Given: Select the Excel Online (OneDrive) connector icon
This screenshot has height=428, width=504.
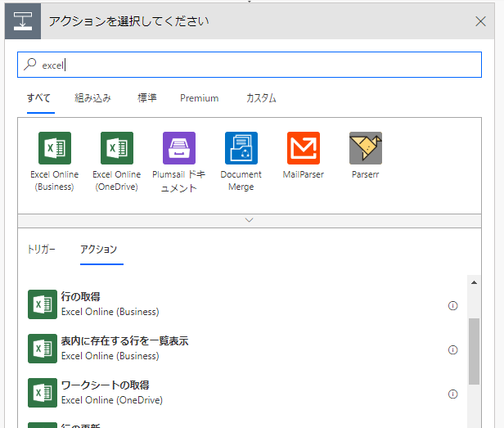Looking at the screenshot, I should [117, 148].
